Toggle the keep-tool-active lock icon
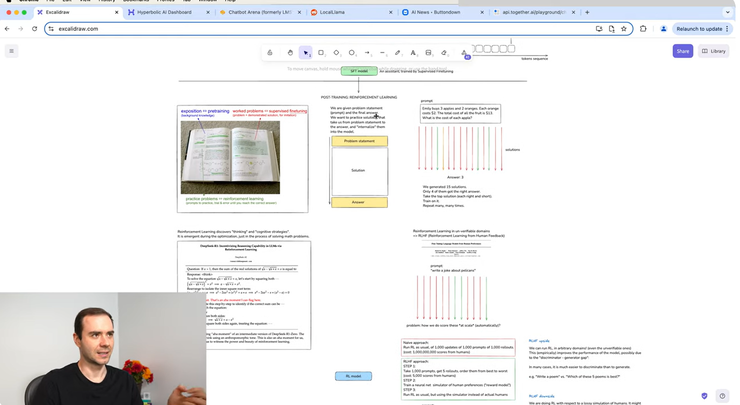 [270, 53]
